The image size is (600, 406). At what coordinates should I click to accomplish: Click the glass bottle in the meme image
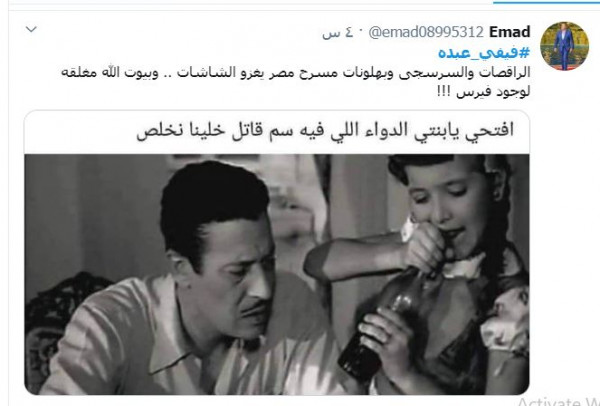click(379, 329)
